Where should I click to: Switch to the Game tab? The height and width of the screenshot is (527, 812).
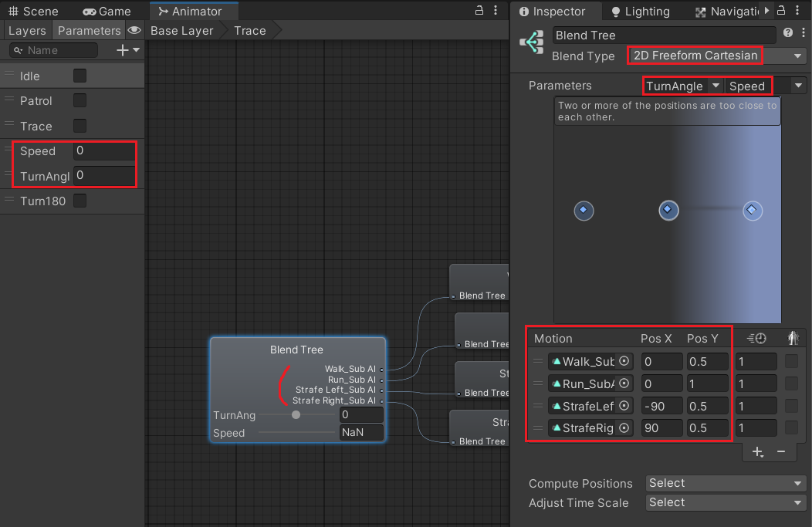click(107, 12)
